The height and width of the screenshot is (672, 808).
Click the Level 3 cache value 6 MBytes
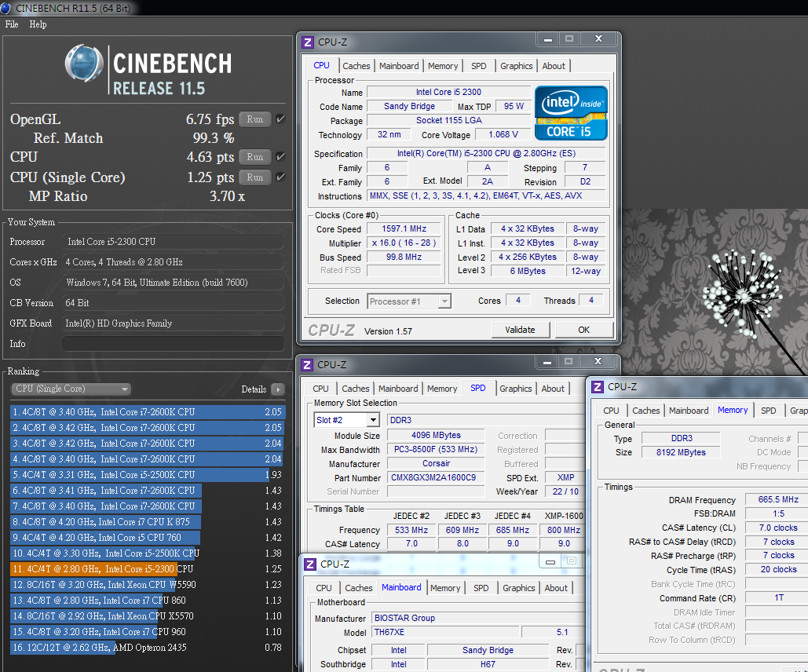(528, 271)
